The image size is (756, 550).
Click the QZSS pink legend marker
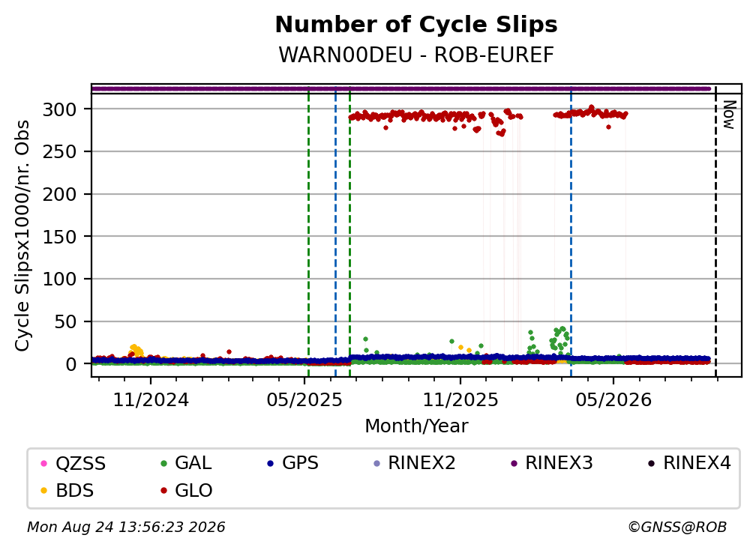click(x=43, y=463)
